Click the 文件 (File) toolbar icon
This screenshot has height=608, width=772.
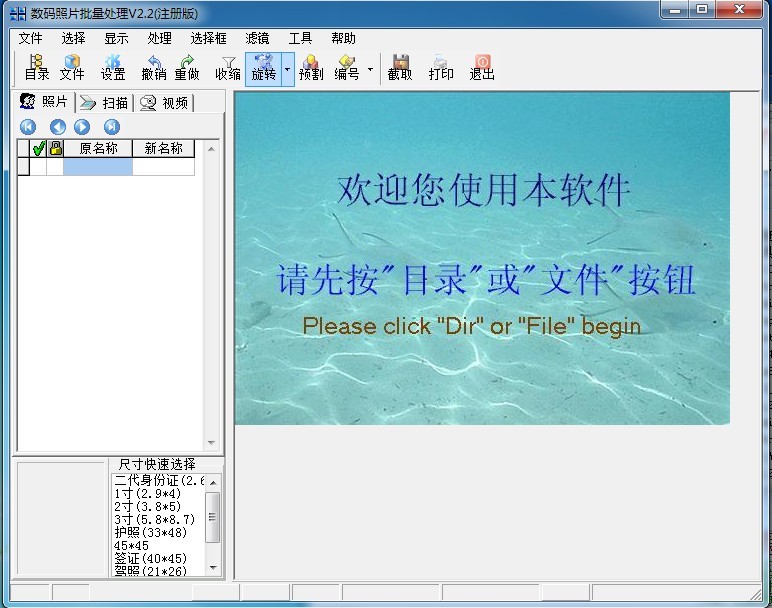(72, 67)
